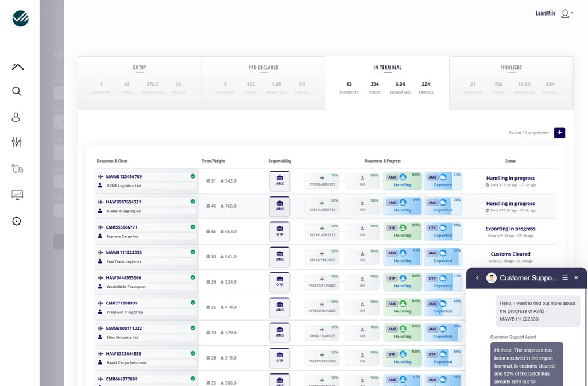The image size is (588, 386).
Task: Open the user account dropdown menu
Action: pos(567,14)
